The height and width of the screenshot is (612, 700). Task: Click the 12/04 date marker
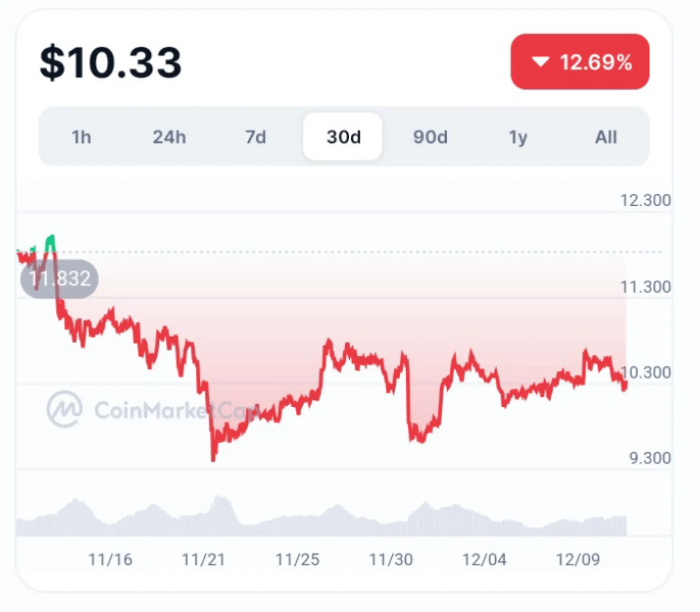pos(484,560)
